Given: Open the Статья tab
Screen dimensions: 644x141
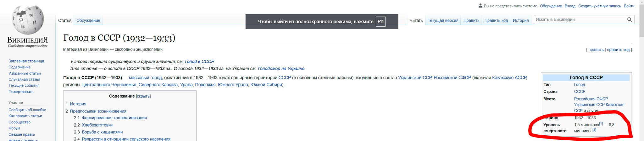Looking at the screenshot, I should [x=65, y=20].
